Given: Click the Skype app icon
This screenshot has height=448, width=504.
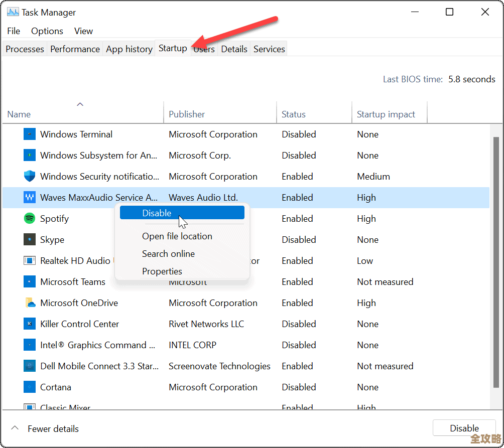Looking at the screenshot, I should [30, 239].
